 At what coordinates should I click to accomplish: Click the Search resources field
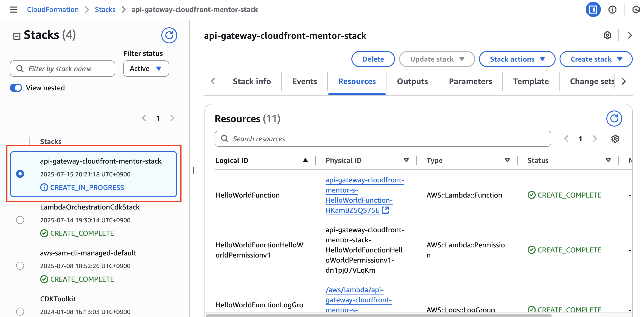pyautogui.click(x=383, y=139)
